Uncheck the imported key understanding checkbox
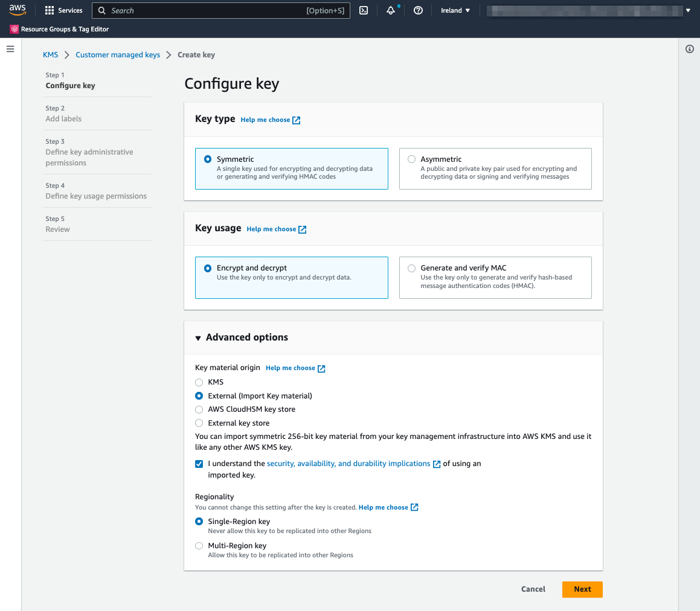The height and width of the screenshot is (611, 700). 199,464
